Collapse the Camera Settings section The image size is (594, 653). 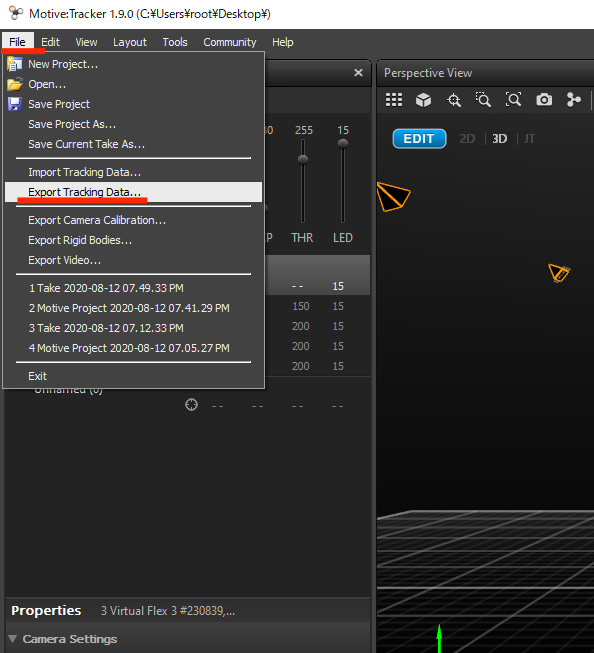point(12,638)
